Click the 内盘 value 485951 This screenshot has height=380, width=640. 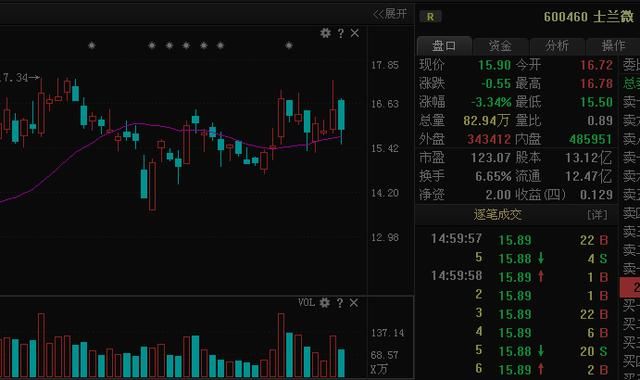591,139
